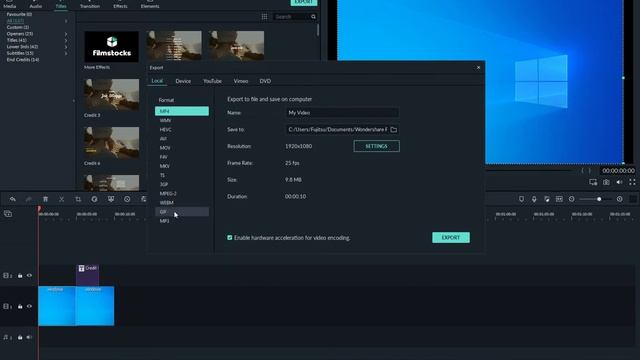Open the color tuning icon in toolbar
Screen dimensions: 640x360
pos(111,199)
